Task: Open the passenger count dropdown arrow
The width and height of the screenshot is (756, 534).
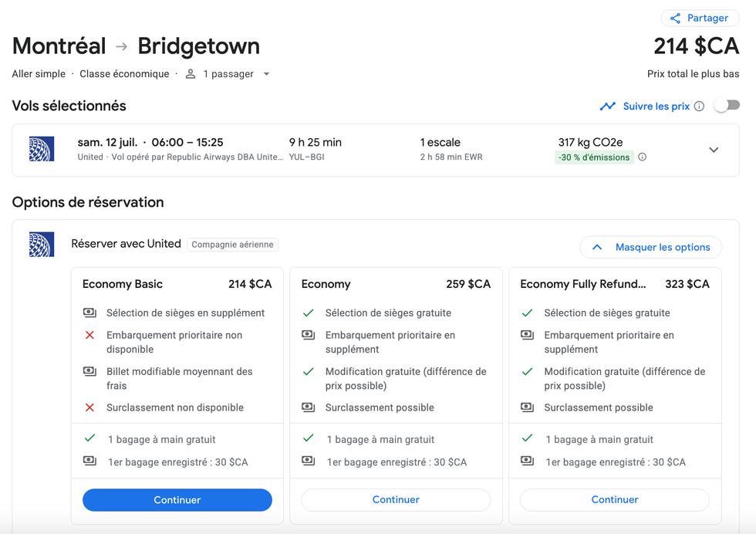Action: (x=266, y=74)
